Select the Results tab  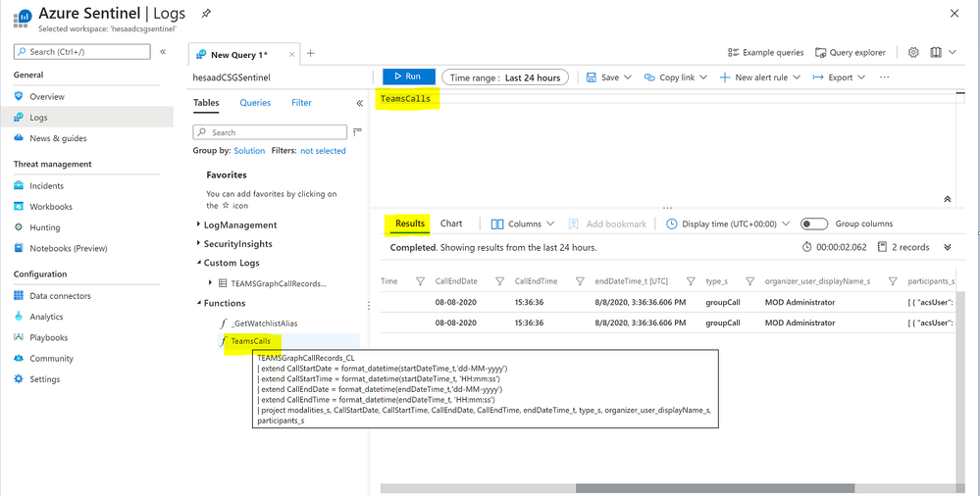410,223
